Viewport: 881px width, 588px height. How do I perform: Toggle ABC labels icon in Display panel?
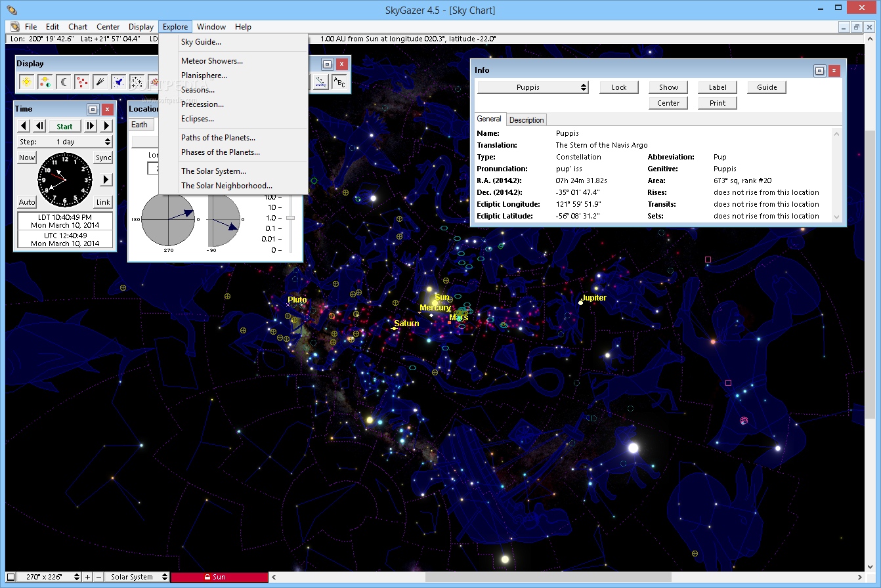[339, 82]
